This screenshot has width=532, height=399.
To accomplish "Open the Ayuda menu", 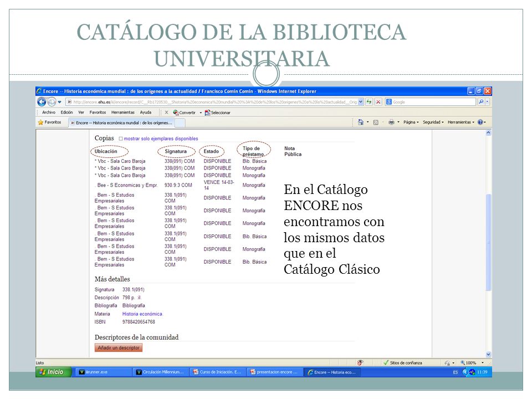I will pyautogui.click(x=146, y=112).
